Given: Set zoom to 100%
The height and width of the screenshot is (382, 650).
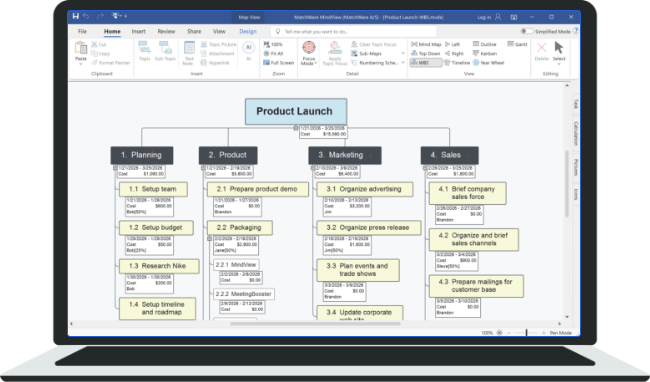Looking at the screenshot, I should pos(273,44).
